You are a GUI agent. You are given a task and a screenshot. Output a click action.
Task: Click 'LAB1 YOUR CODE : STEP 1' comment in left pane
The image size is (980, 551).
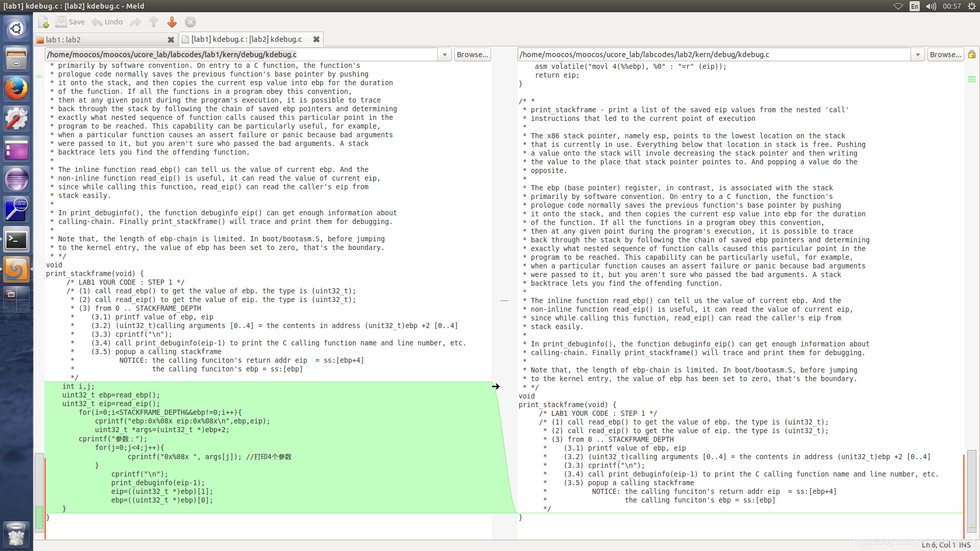(x=126, y=282)
